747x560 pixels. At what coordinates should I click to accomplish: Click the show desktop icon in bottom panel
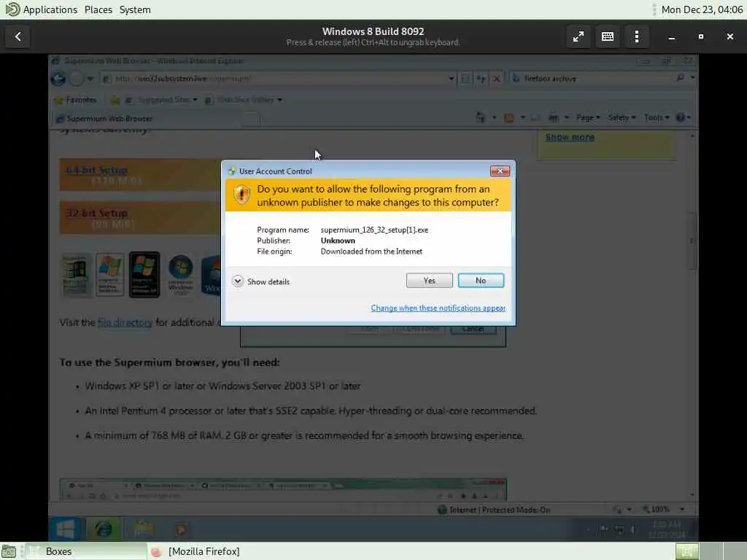pos(9,551)
